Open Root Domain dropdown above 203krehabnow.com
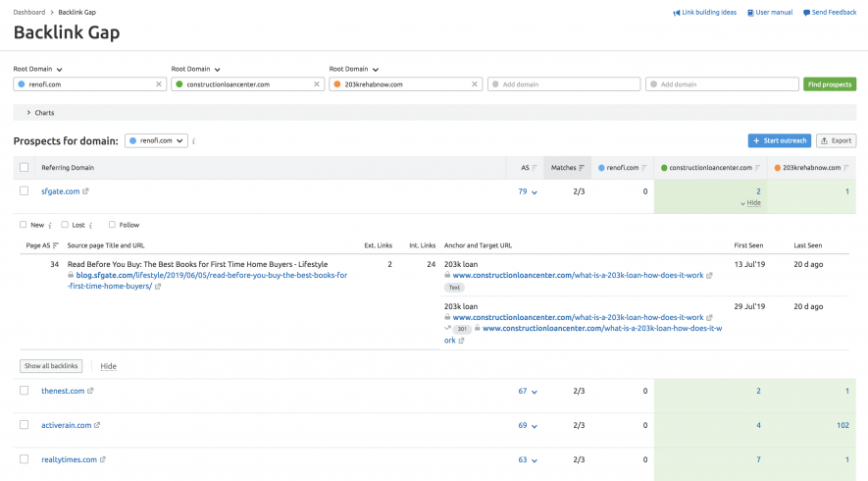 point(354,70)
